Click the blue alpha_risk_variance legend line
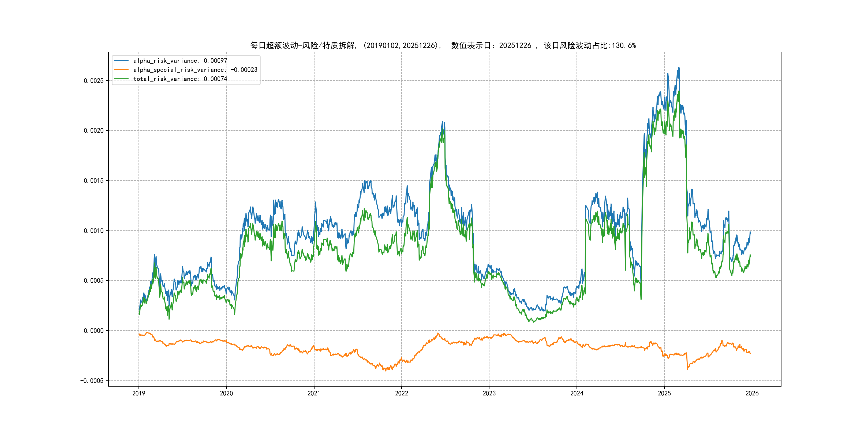 (121, 61)
